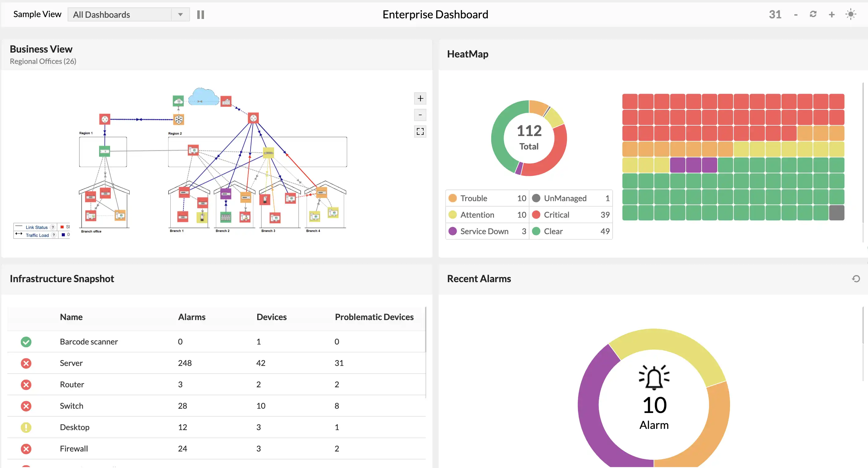This screenshot has width=868, height=468.
Task: Open Business View in fullscreen mode
Action: [420, 131]
